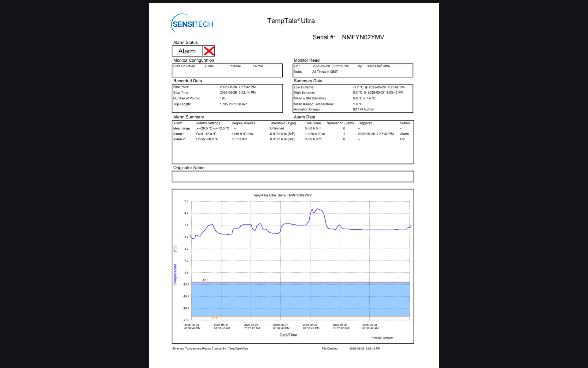Click the empty Originator Notes box
Viewport: 588px width, 368px height.
(293, 177)
